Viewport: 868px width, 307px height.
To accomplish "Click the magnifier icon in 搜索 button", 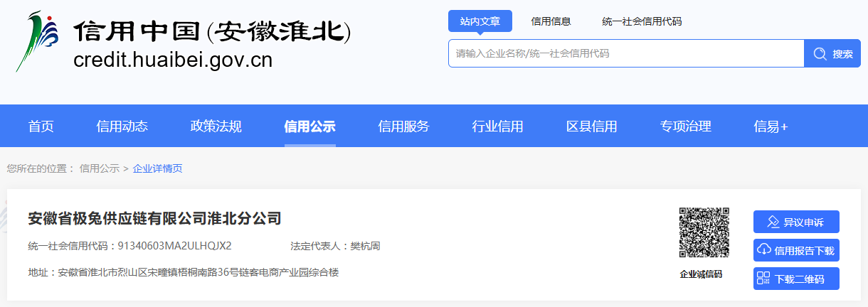I will [x=820, y=53].
